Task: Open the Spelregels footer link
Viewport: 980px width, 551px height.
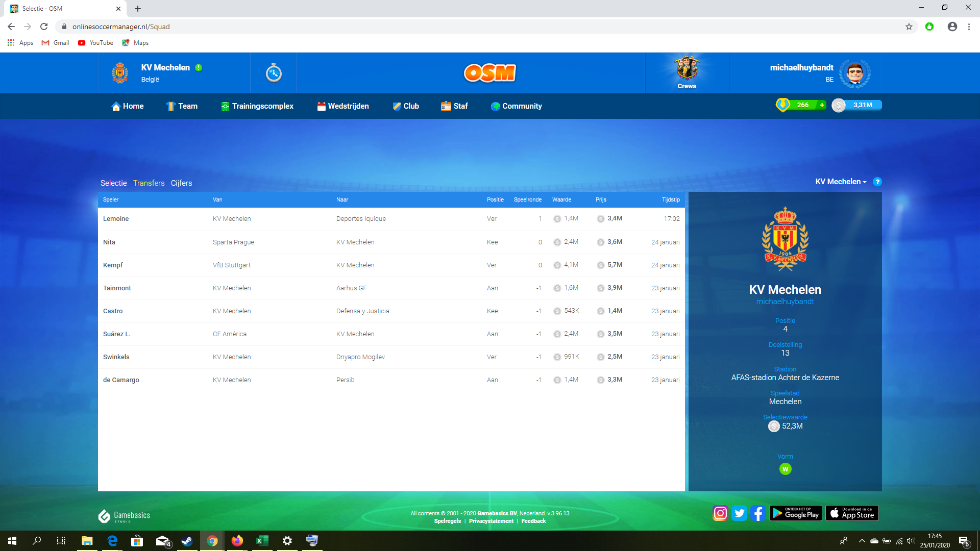Action: point(448,521)
